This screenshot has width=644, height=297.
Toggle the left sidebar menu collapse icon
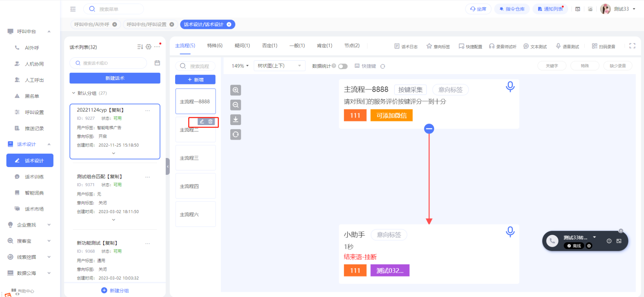[73, 9]
